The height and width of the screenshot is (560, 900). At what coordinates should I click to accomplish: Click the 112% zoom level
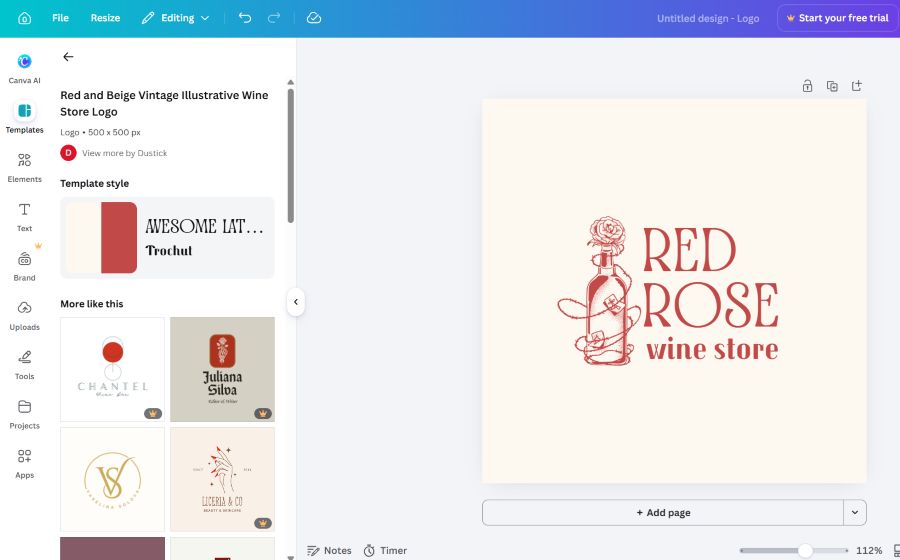[869, 551]
